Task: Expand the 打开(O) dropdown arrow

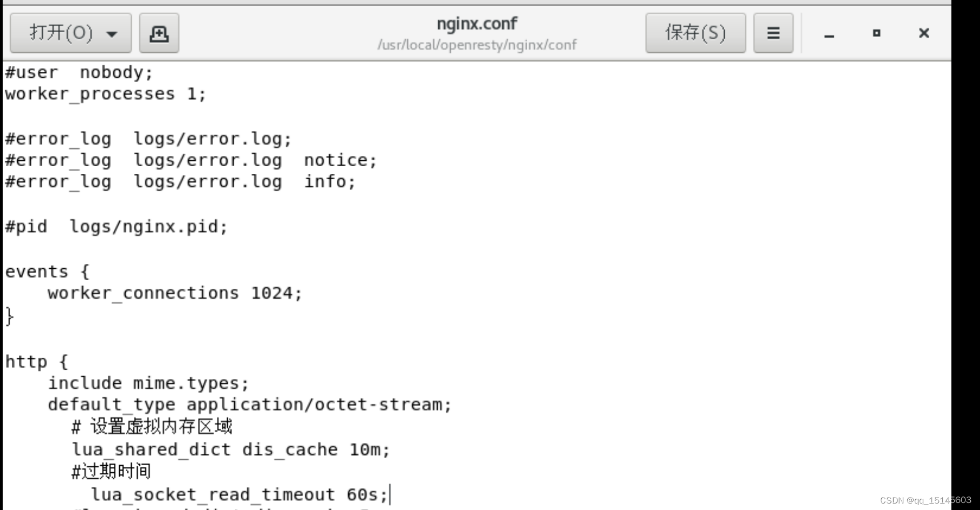Action: pyautogui.click(x=112, y=33)
